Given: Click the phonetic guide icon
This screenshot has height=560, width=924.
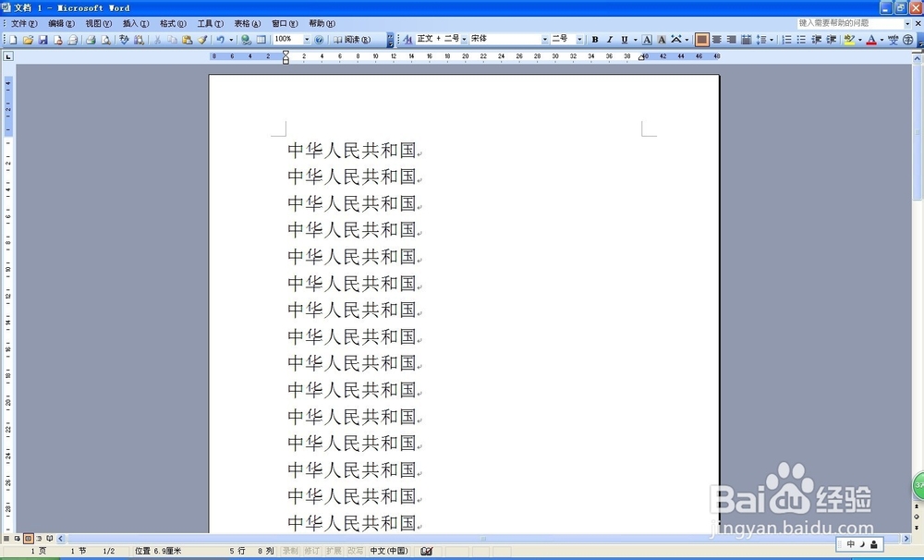Looking at the screenshot, I should (894, 40).
